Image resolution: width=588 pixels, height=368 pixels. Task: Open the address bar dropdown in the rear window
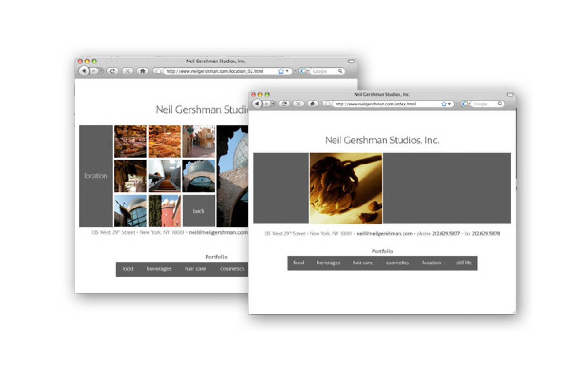pyautogui.click(x=287, y=71)
